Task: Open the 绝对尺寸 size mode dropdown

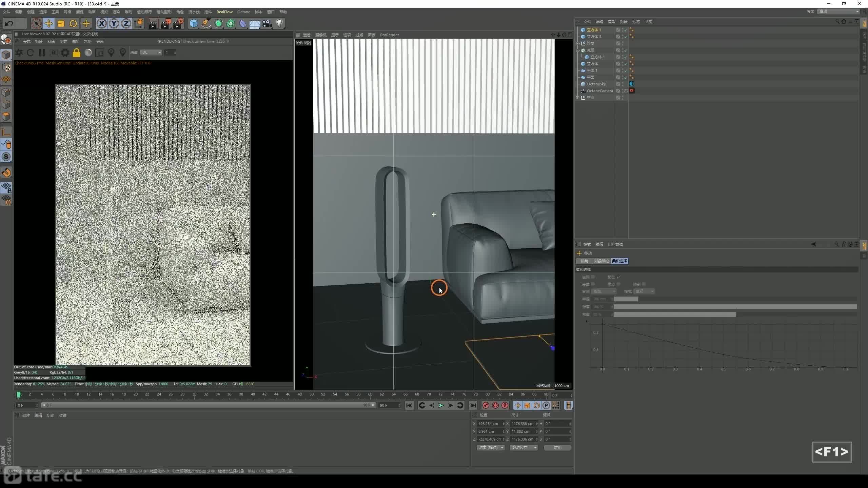Action: tap(524, 448)
